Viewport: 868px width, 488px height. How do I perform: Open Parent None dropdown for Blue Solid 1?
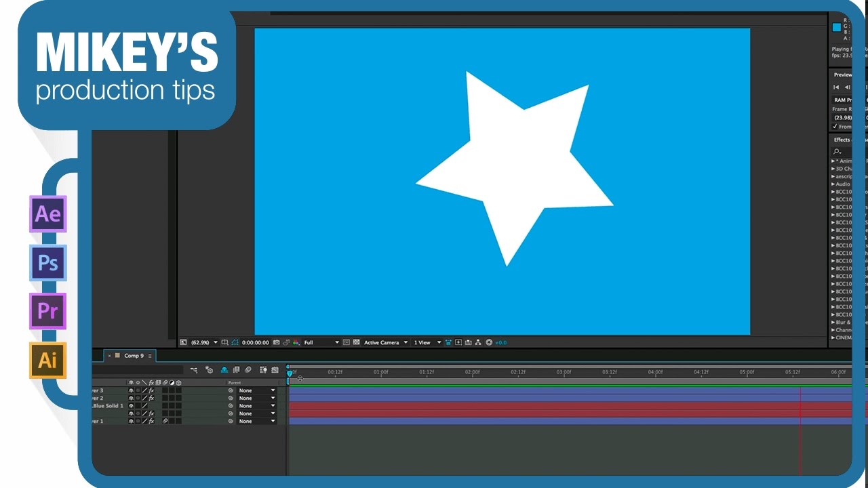257,406
